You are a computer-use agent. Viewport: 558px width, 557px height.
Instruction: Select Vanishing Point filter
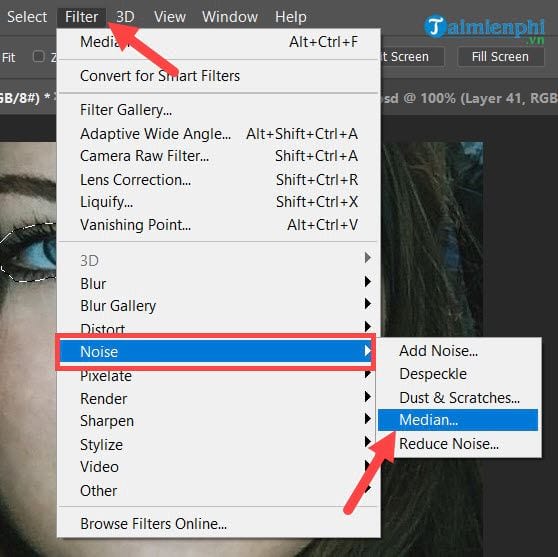click(219, 225)
